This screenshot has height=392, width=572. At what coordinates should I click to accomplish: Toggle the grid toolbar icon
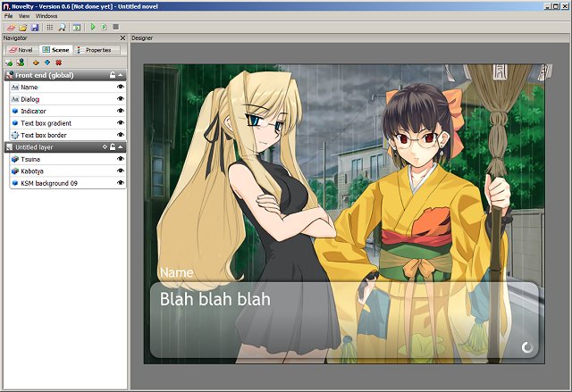pyautogui.click(x=50, y=28)
